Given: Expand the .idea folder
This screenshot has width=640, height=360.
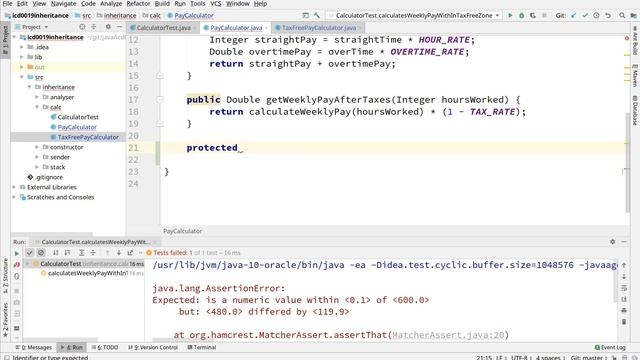Looking at the screenshot, I should click(22, 47).
